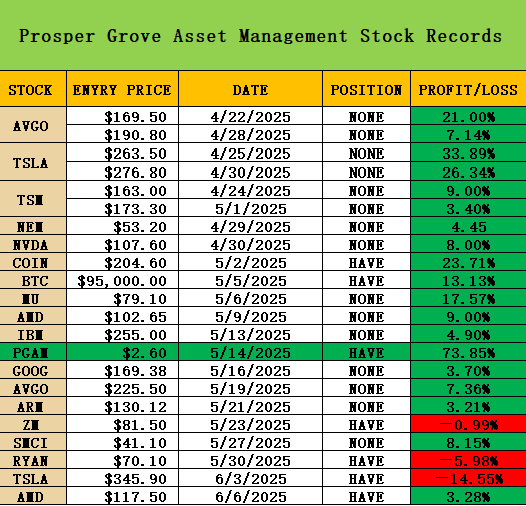
Task: Select the 5/14/2025 date cell
Action: [251, 352]
